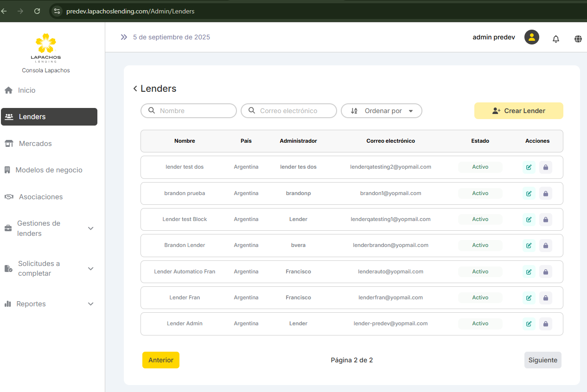This screenshot has height=392, width=587.
Task: Click edit icon for Lender Fran row
Action: tap(529, 298)
